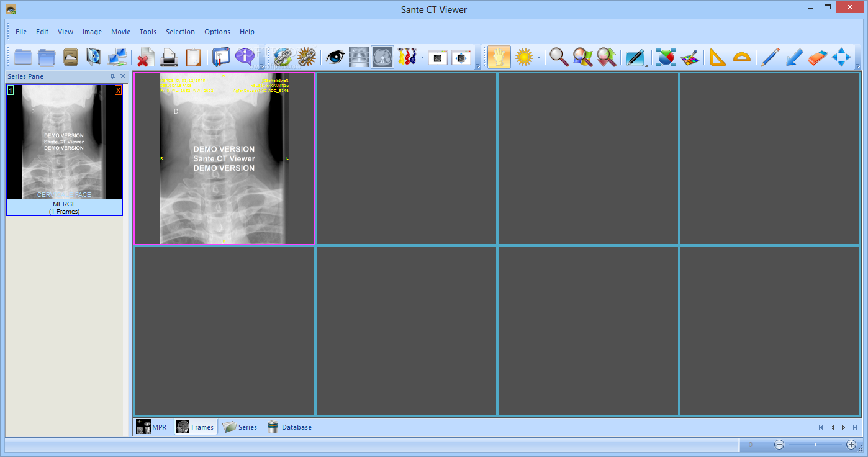Click the pie chart region icon
Screen dimensions: 868x457
click(666, 57)
